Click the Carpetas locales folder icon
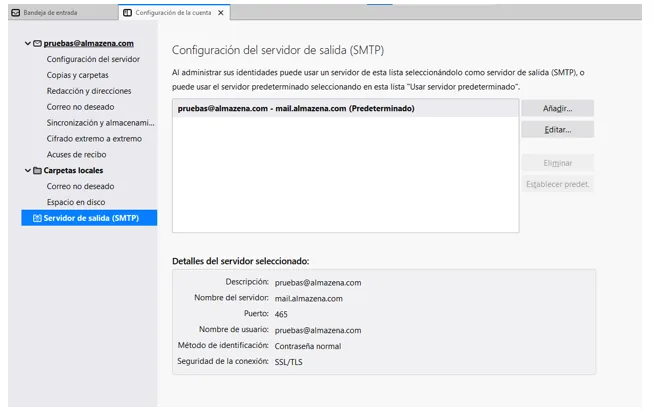The image size is (654, 413). pos(37,171)
